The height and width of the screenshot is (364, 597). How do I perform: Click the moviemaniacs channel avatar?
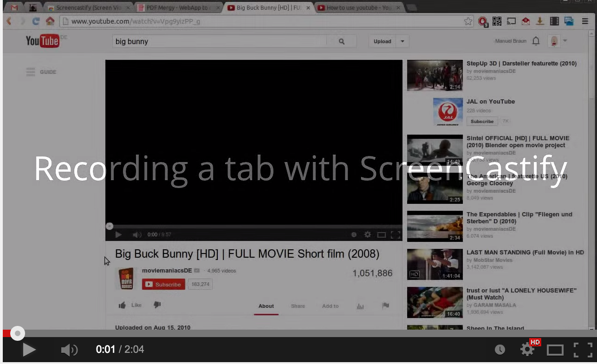(126, 279)
